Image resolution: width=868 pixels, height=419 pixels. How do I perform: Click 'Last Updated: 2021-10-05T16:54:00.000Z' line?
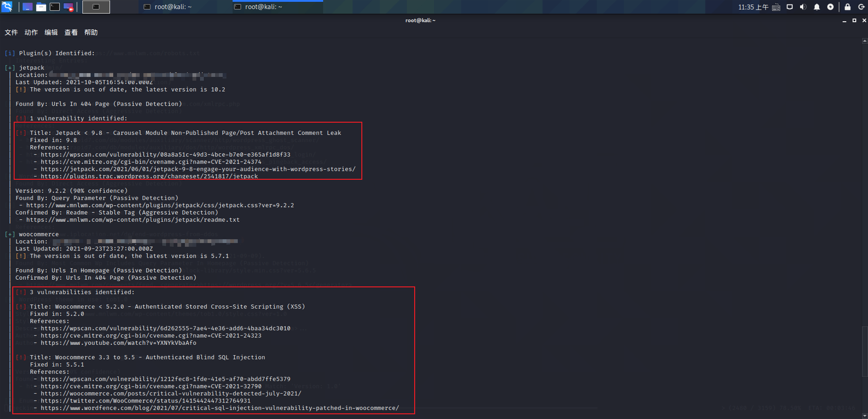84,83
